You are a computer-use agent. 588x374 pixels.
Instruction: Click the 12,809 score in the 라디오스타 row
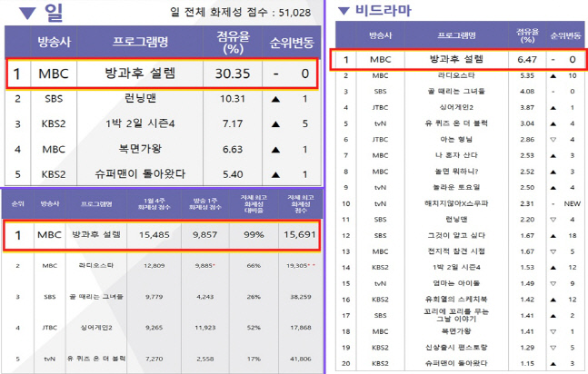coord(154,266)
